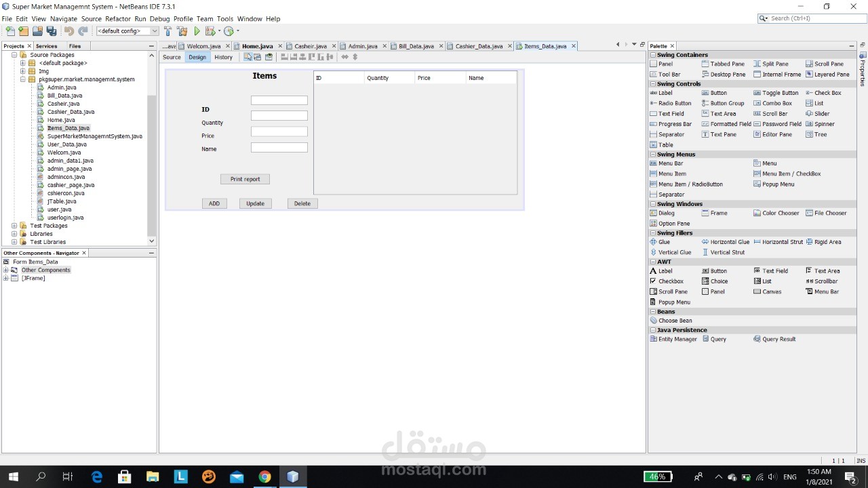Pick the Button item under Swing Controls
The image size is (868, 488).
[714, 93]
